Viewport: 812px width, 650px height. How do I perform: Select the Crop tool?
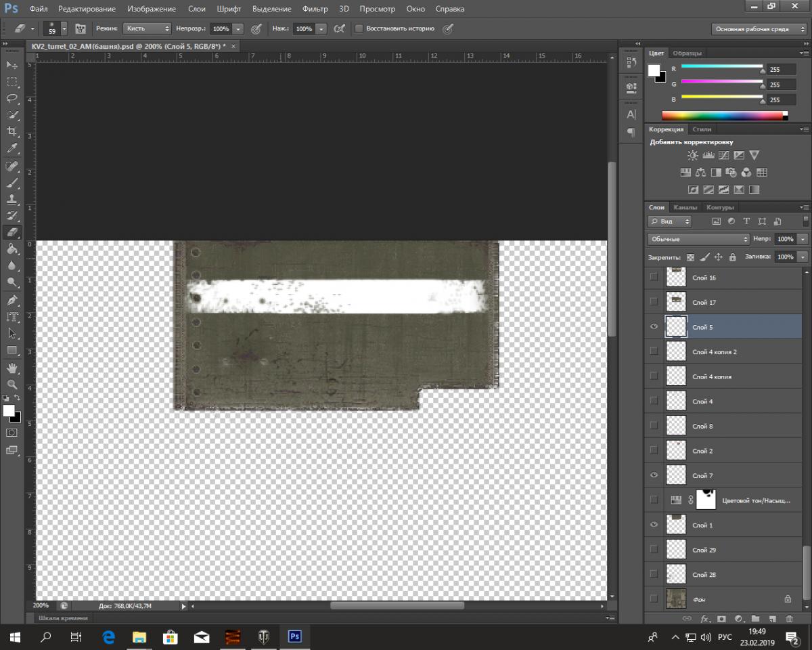12,131
